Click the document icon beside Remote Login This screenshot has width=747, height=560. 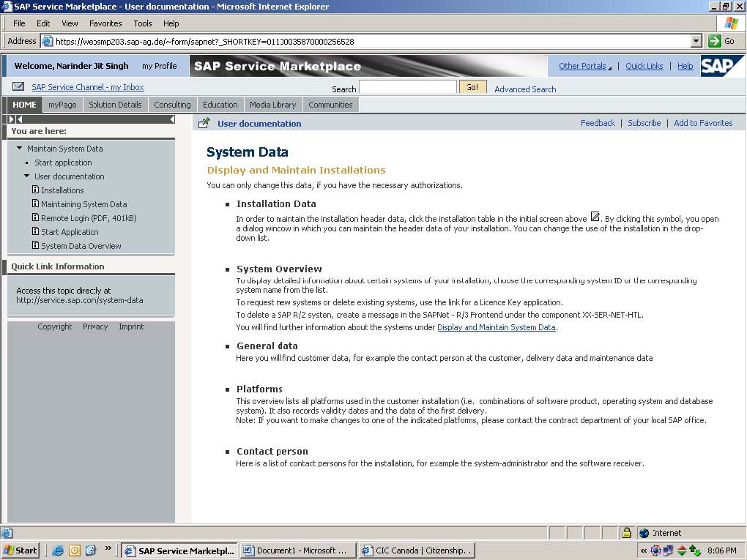point(35,217)
